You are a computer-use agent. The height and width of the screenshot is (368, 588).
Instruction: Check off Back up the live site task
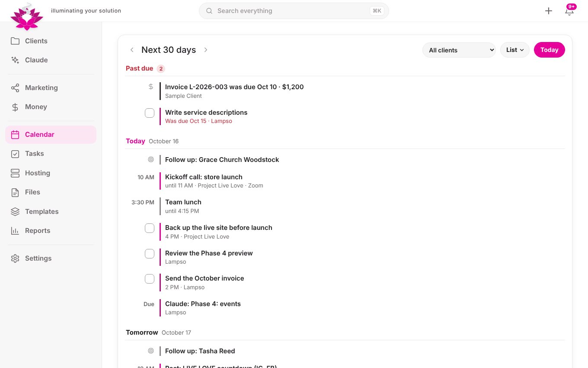(150, 228)
